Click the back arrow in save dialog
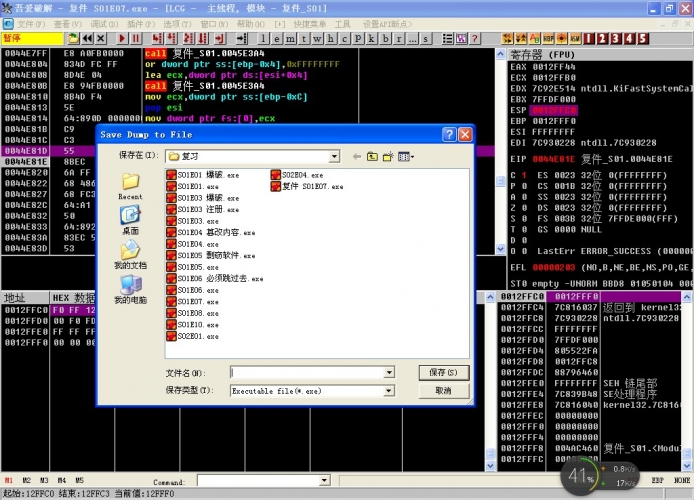 (356, 156)
